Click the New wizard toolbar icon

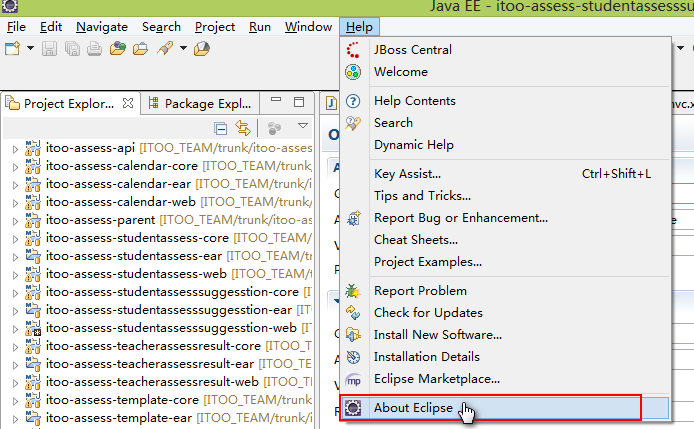pyautogui.click(x=12, y=48)
